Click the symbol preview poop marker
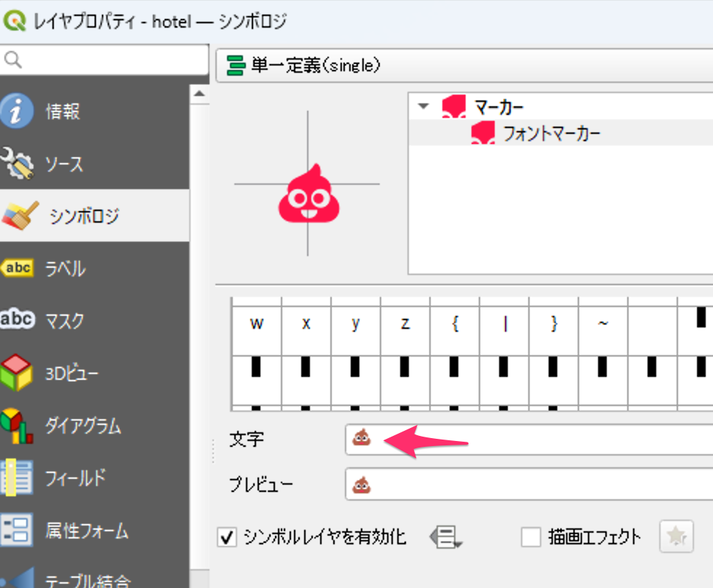Viewport: 713px width, 588px height. pyautogui.click(x=309, y=194)
